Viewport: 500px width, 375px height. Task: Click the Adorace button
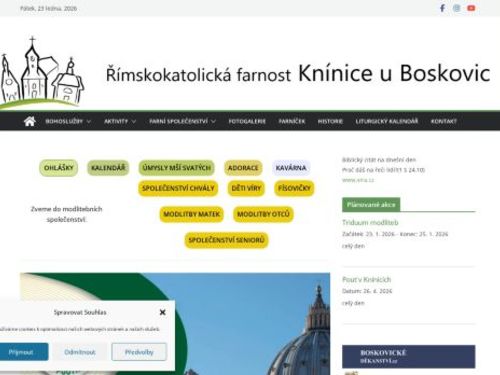tap(243, 168)
